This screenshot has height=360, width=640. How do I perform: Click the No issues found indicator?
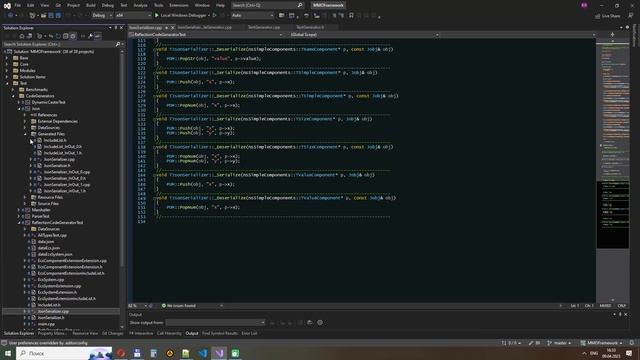point(179,306)
